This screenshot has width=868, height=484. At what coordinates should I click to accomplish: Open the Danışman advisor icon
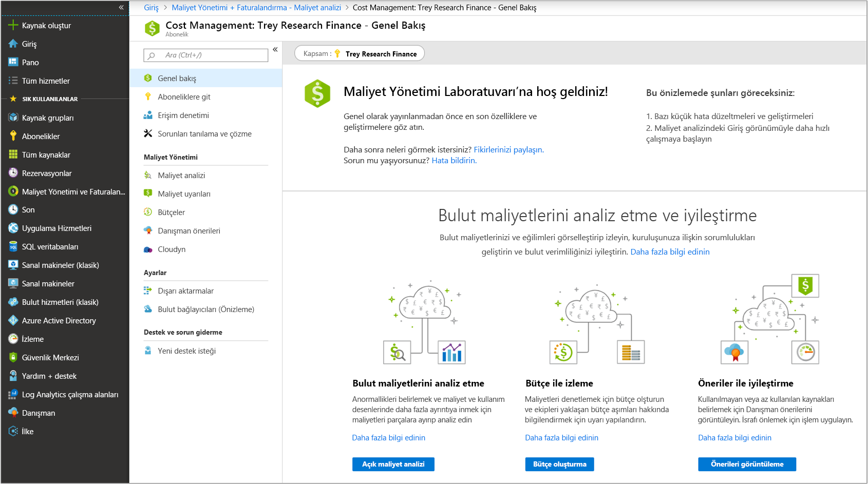(13, 413)
